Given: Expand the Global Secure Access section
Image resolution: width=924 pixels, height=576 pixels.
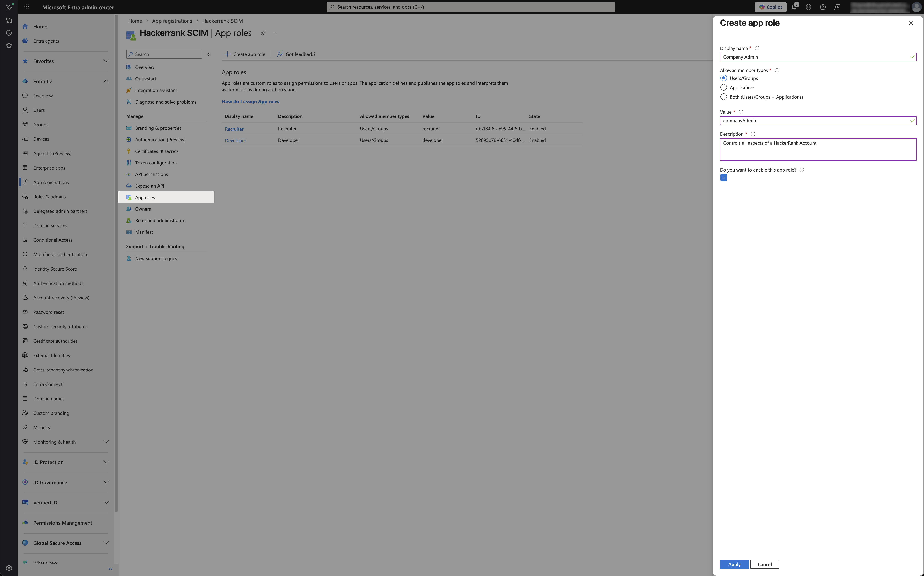Looking at the screenshot, I should point(106,543).
